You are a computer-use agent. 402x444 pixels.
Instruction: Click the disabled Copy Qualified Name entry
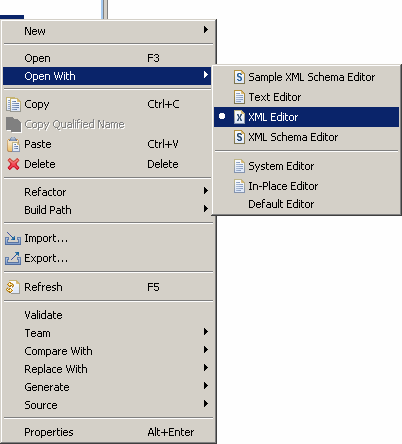(108, 124)
